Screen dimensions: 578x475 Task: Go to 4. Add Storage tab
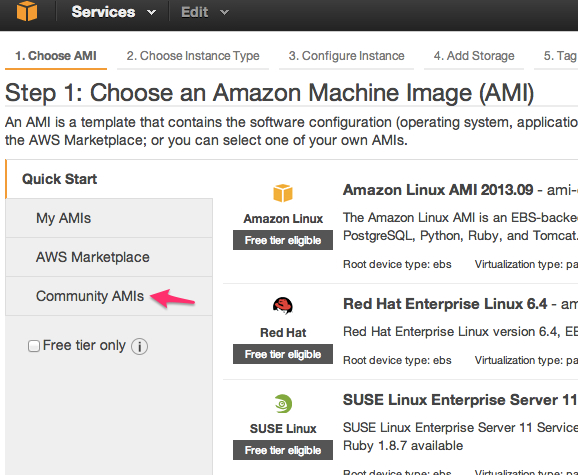[474, 56]
